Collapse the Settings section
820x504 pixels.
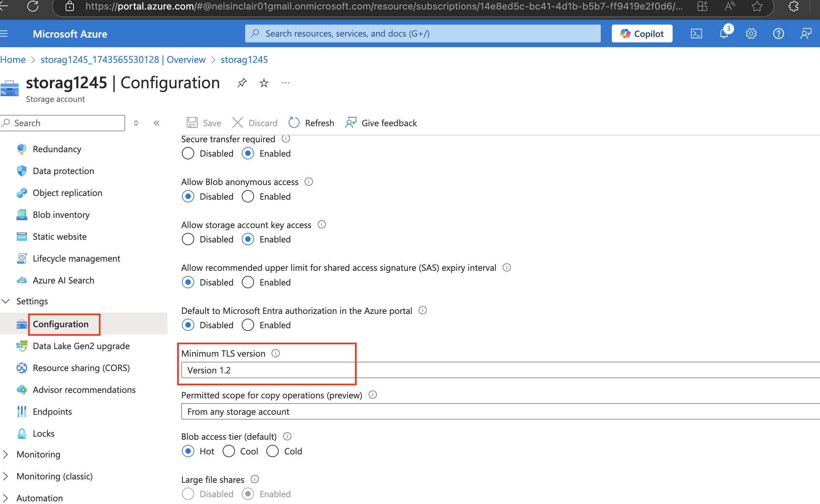coord(6,301)
